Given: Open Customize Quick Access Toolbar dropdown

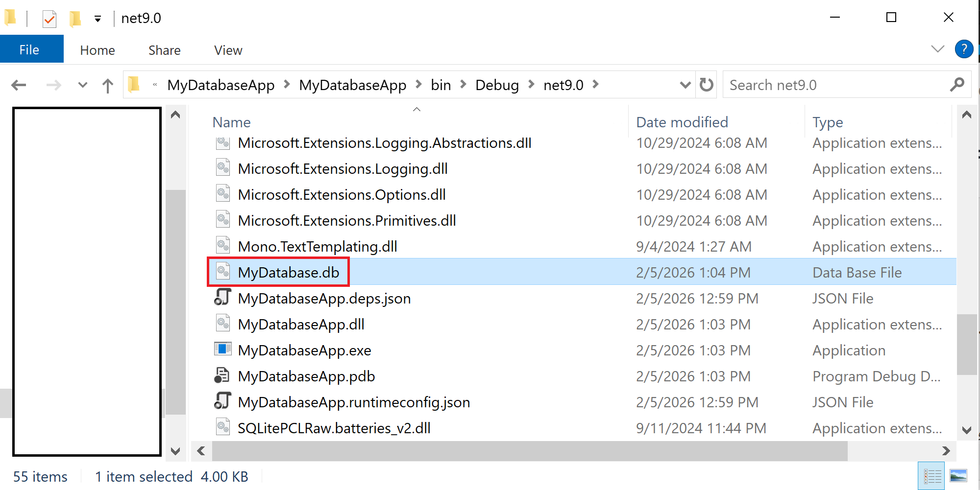Looking at the screenshot, I should (x=98, y=19).
